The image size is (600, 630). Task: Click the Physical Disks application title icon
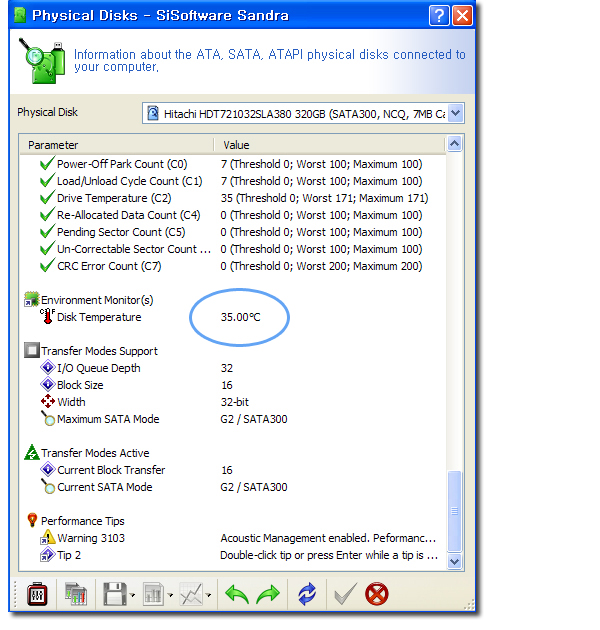(x=20, y=16)
